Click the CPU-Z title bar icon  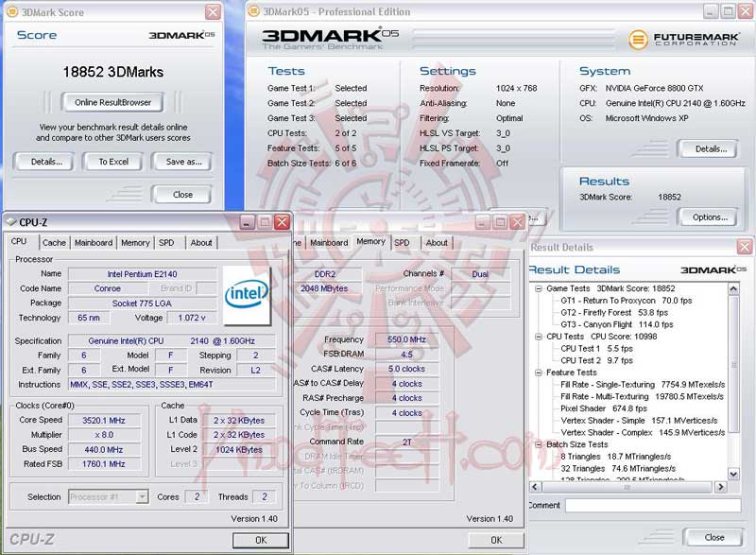click(x=11, y=222)
